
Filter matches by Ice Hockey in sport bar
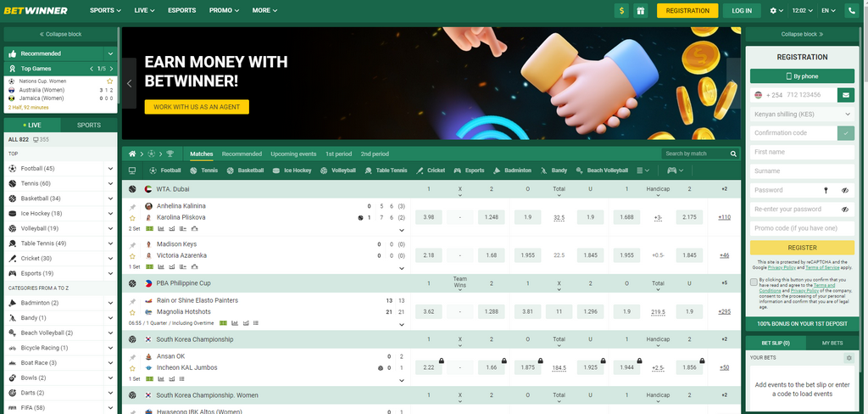coord(292,171)
